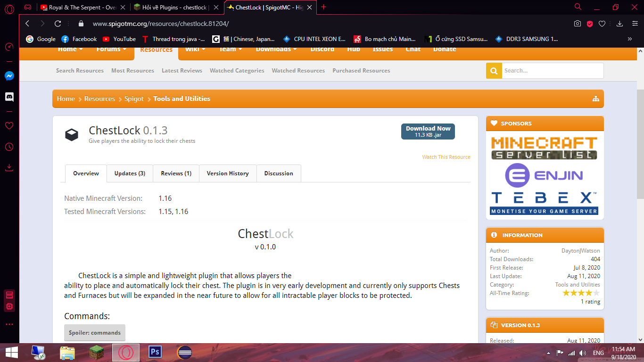The height and width of the screenshot is (362, 644).
Task: Click the volume icon in the system tray
Action: tap(582, 353)
